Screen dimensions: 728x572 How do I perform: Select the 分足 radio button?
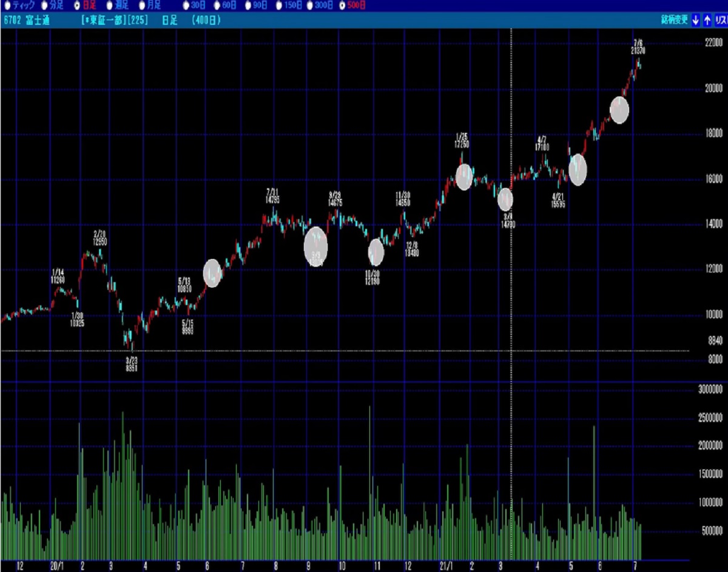(x=43, y=5)
